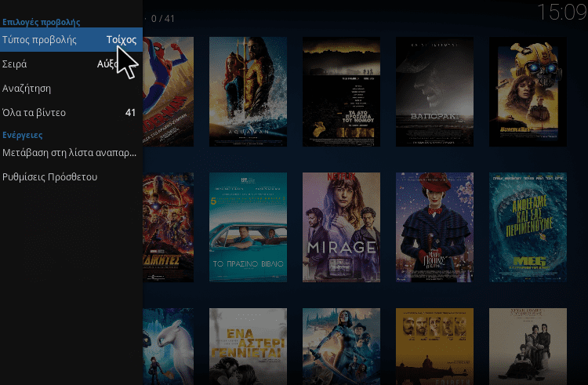
Task: Select the Aquaman movie poster
Action: tap(248, 92)
